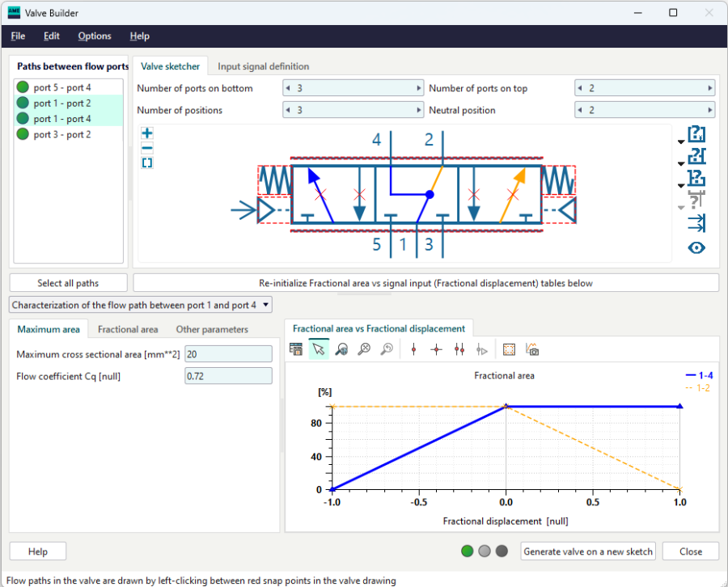Take a snapshot of the plot
728x587 pixels.
pyautogui.click(x=532, y=349)
